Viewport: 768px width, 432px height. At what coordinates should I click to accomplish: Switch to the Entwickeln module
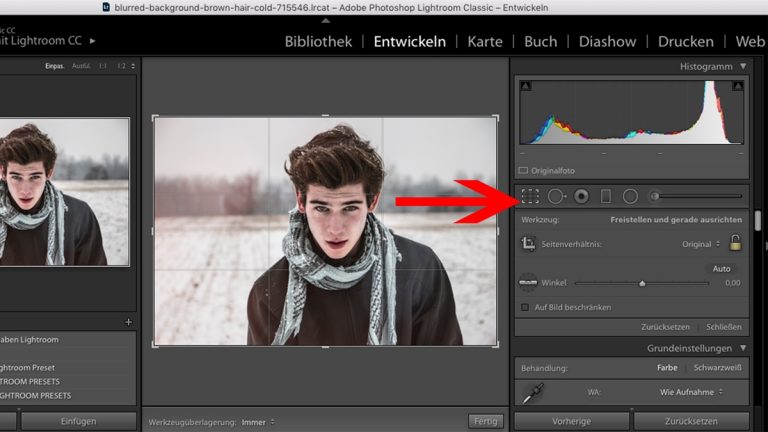pos(410,42)
